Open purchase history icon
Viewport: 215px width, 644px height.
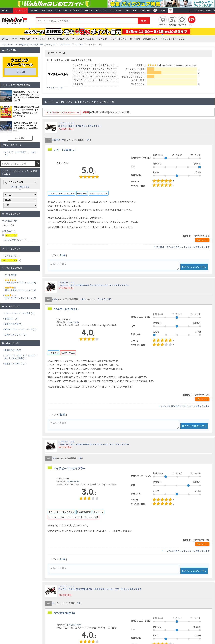click(x=172, y=20)
